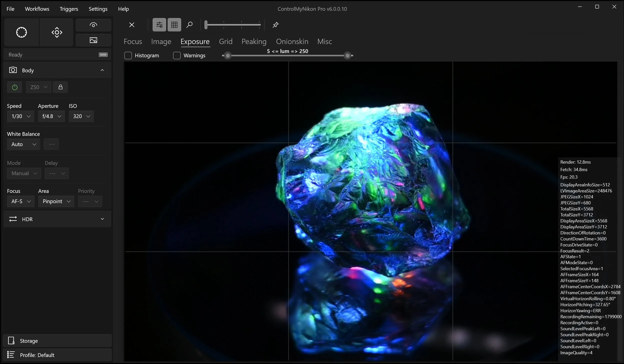
Task: Click the sliders settings toolbar icon
Action: (x=159, y=25)
